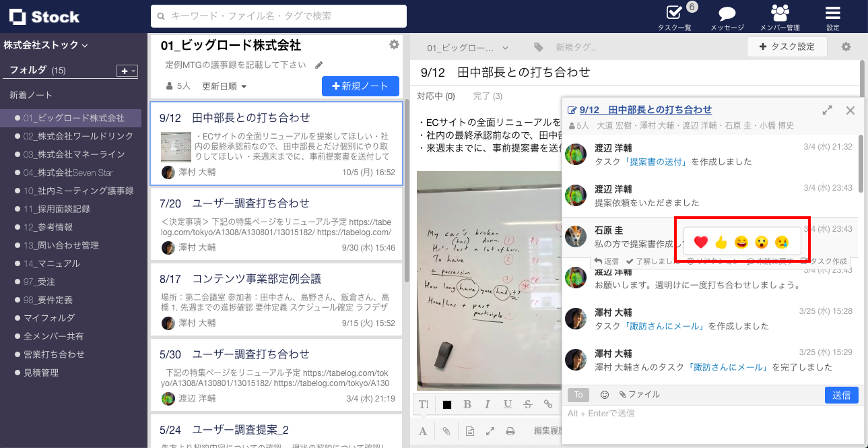Open the 更新日順 sort dropdown
The height and width of the screenshot is (448, 868).
click(x=224, y=86)
